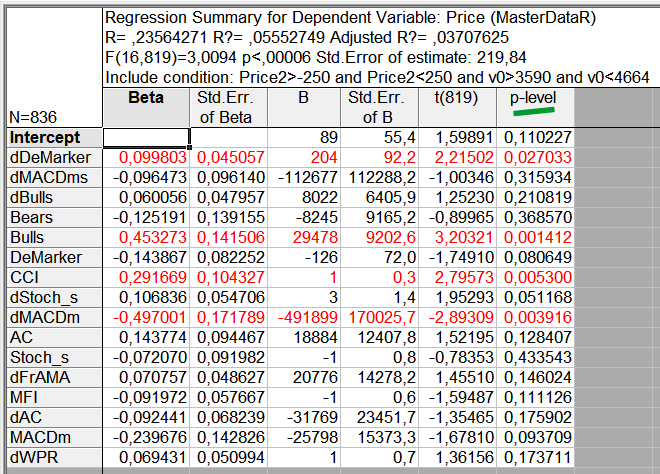Image resolution: width=660 pixels, height=474 pixels.
Task: Click p-level value 0,027033 for dDeMarker
Action: pyautogui.click(x=535, y=157)
